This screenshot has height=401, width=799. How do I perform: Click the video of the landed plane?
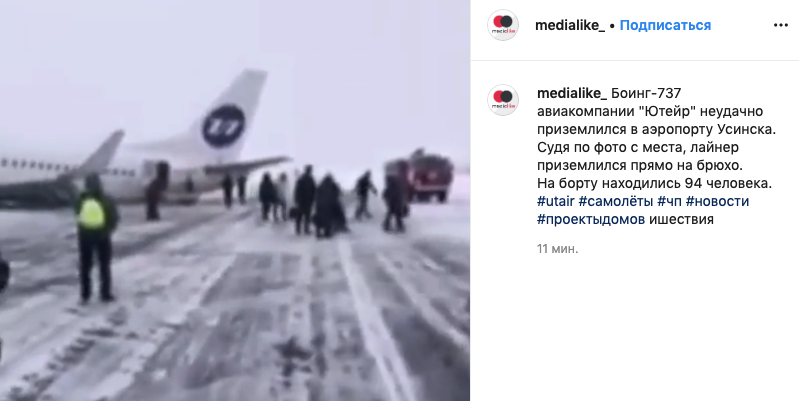[235, 200]
